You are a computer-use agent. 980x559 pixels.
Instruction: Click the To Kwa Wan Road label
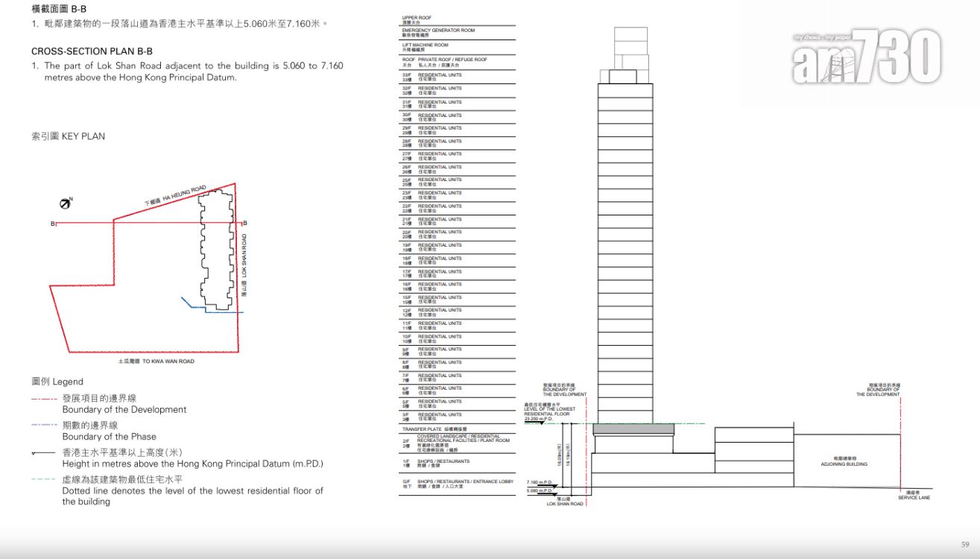(x=156, y=361)
